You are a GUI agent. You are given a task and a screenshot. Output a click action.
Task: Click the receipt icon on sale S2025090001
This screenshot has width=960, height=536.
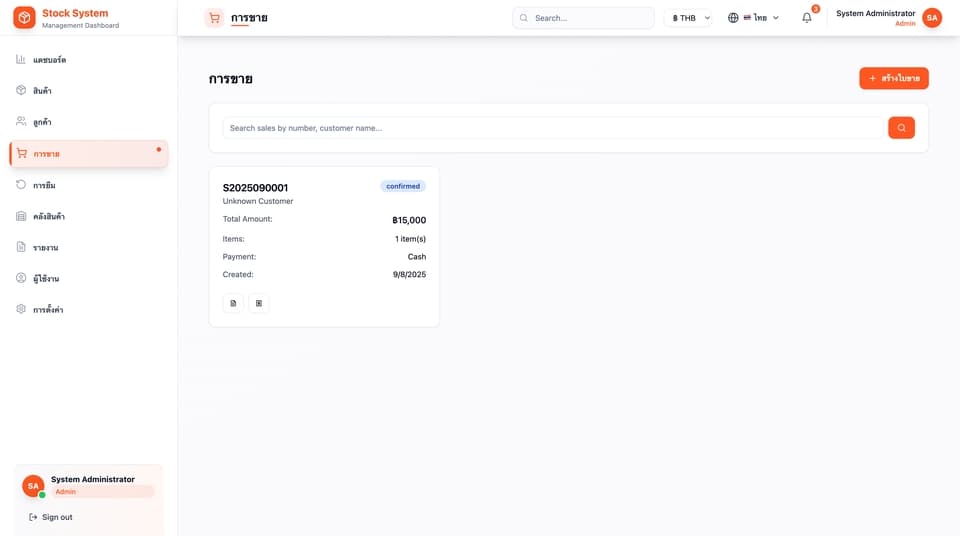click(259, 303)
